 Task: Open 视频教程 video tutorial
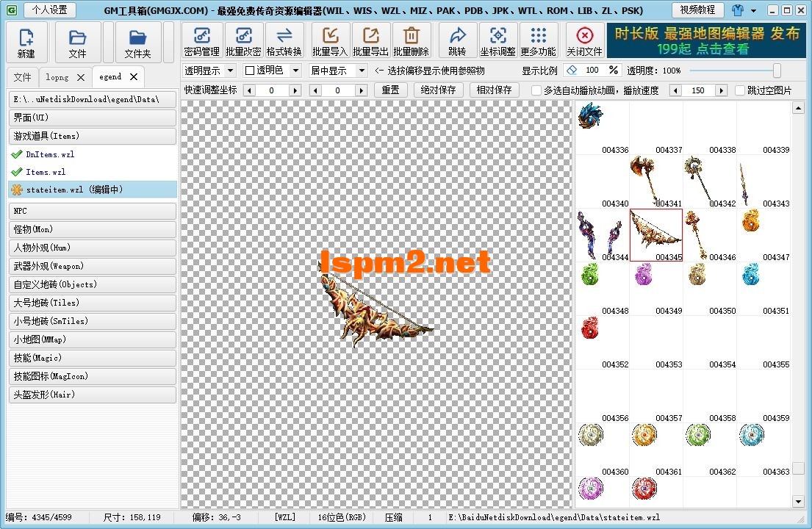pos(697,10)
